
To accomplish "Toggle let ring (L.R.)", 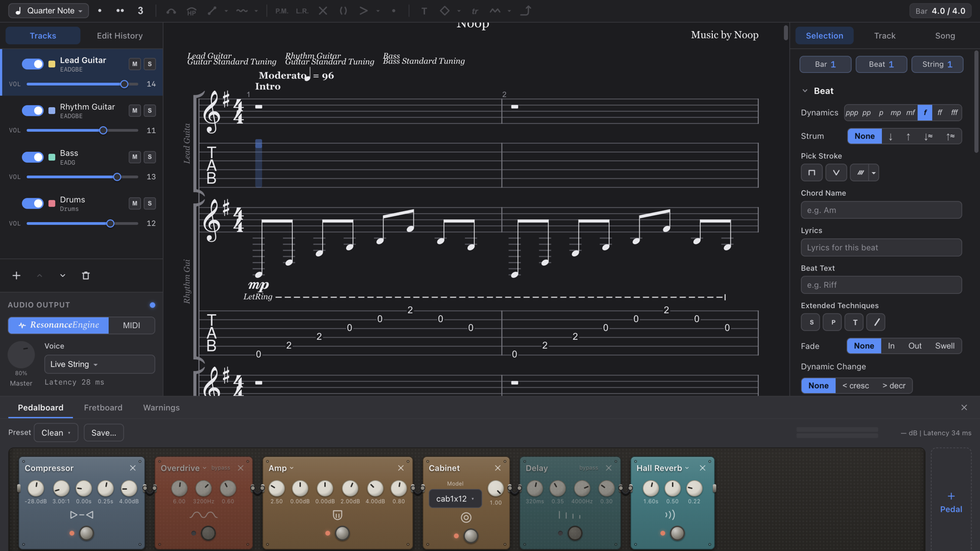I will tap(302, 11).
